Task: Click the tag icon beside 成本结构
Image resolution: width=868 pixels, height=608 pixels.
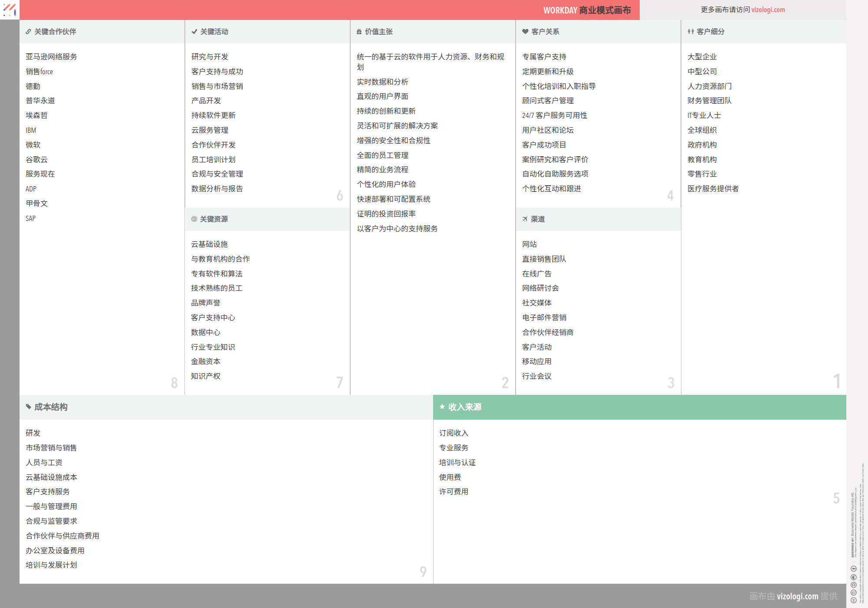Action: [28, 407]
